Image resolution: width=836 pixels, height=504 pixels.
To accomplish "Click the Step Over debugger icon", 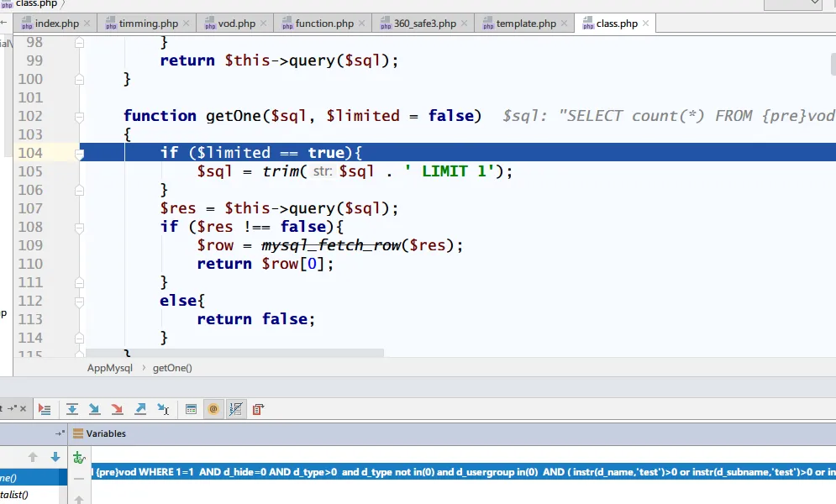I will [x=72, y=409].
